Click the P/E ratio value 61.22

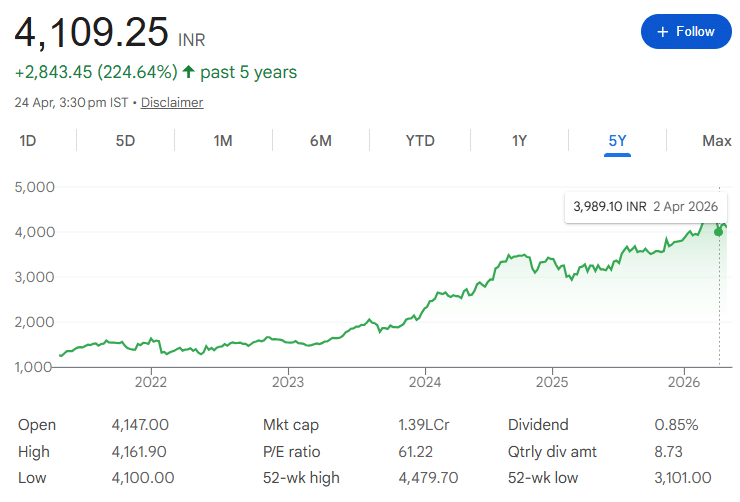point(417,452)
